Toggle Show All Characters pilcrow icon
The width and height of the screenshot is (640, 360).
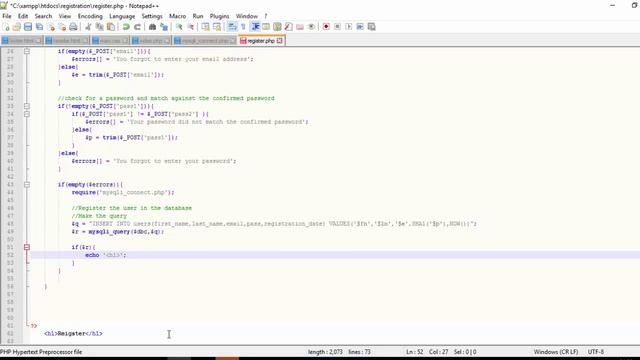(243, 27)
